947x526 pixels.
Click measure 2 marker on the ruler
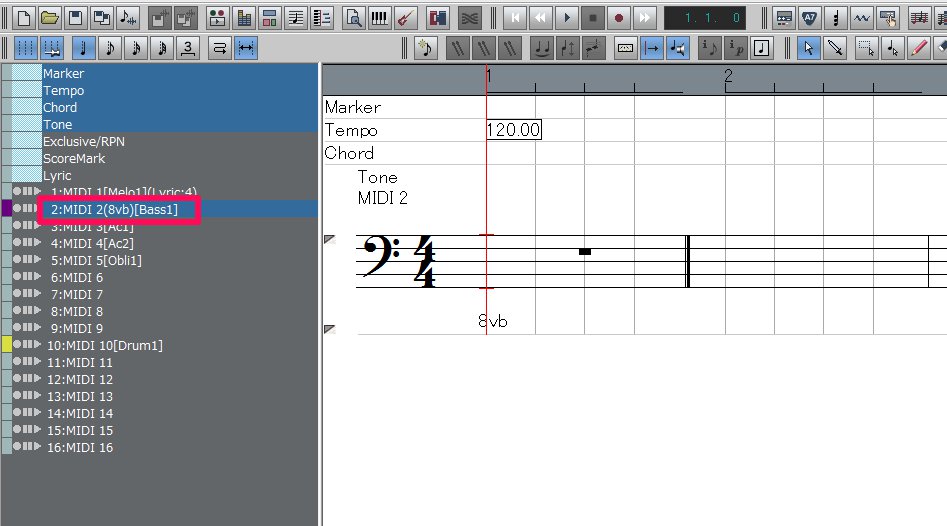(728, 77)
